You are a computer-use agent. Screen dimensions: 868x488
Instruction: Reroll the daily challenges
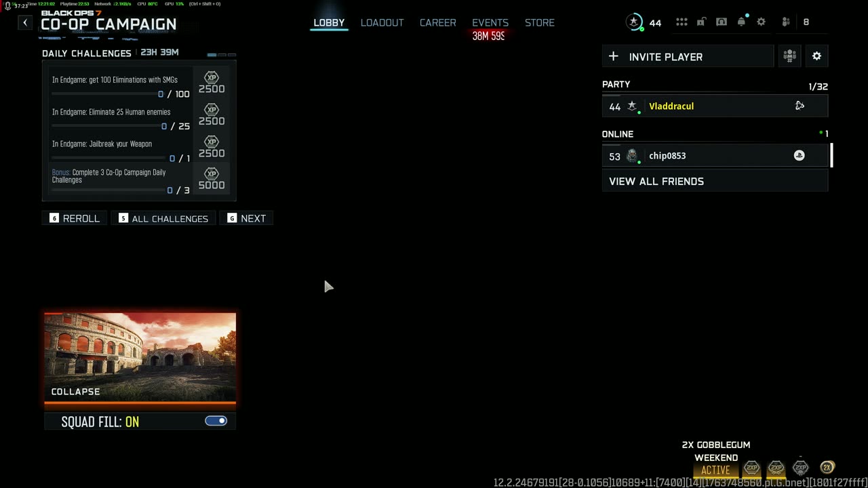pos(75,218)
